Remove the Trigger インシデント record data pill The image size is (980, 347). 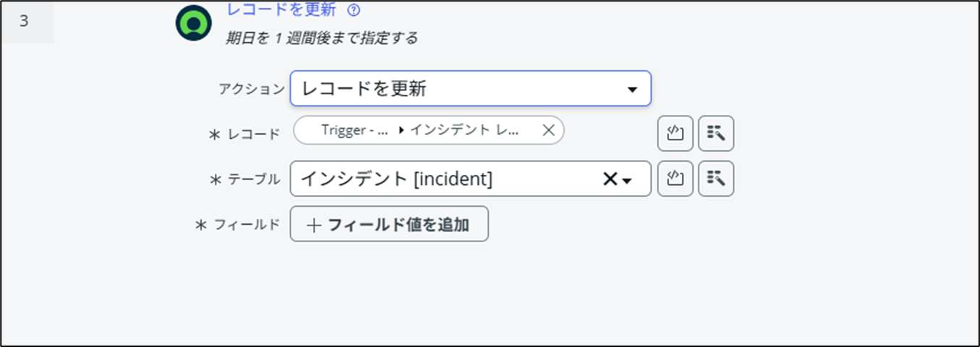[548, 130]
